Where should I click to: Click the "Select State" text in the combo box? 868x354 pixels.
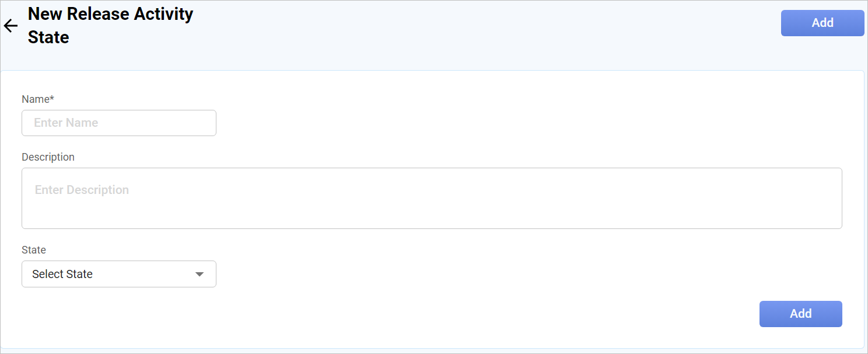point(62,274)
